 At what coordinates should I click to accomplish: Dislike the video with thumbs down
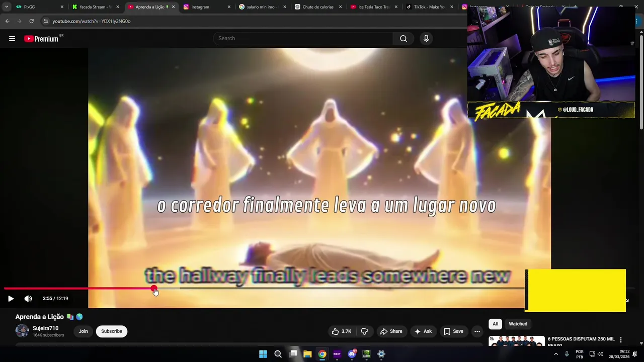[x=364, y=331]
